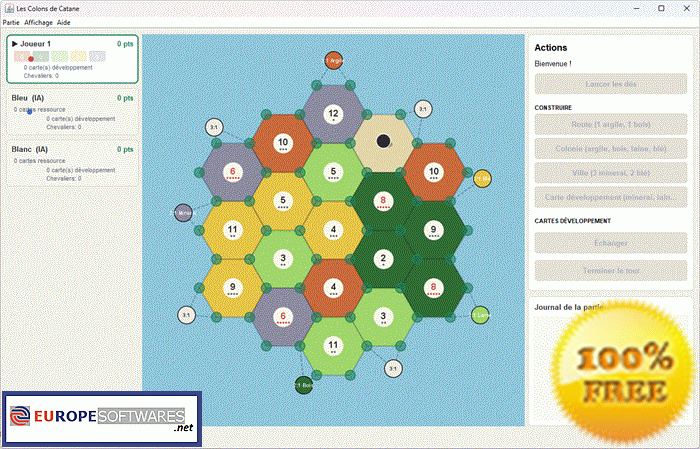Viewport: 700px width, 449px height.
Task: Select the Blanc (IA) player panel
Action: pyautogui.click(x=72, y=163)
